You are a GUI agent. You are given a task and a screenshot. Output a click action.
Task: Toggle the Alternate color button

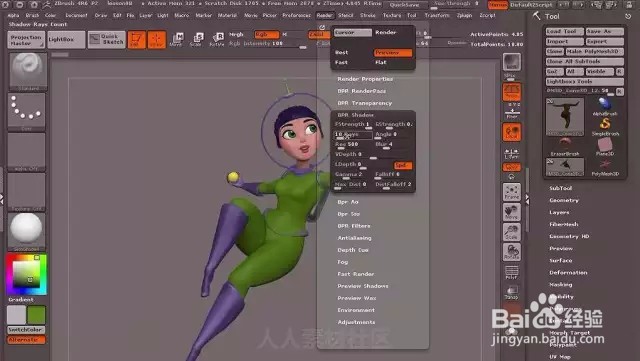[x=27, y=340]
